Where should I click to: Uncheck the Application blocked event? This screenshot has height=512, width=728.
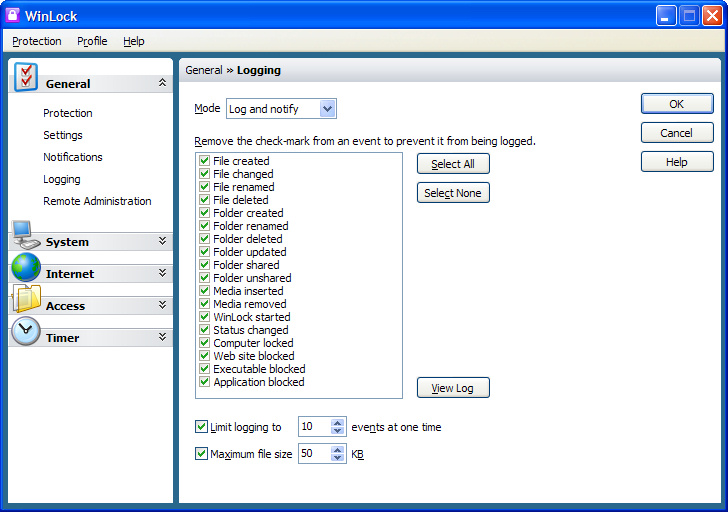click(204, 382)
